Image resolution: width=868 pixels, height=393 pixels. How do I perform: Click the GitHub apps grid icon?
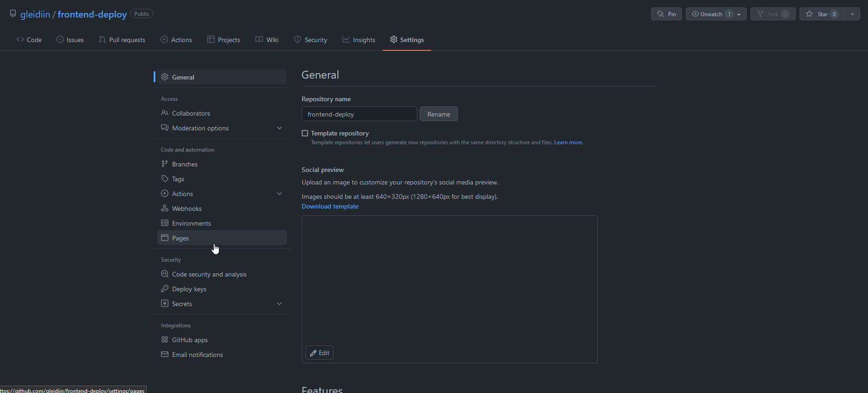point(165,339)
